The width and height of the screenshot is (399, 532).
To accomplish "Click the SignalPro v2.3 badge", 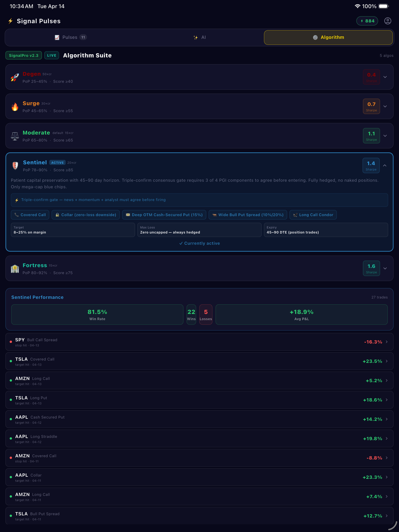I will tap(24, 55).
